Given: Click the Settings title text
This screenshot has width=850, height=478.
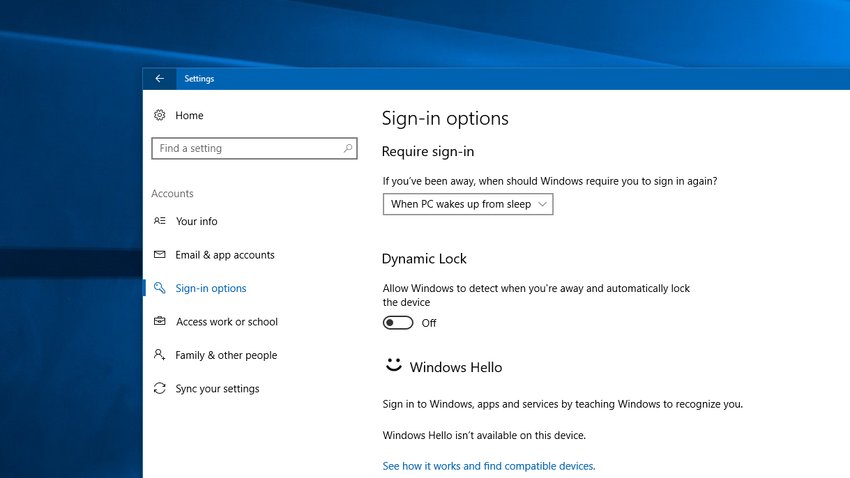Looking at the screenshot, I should click(199, 79).
